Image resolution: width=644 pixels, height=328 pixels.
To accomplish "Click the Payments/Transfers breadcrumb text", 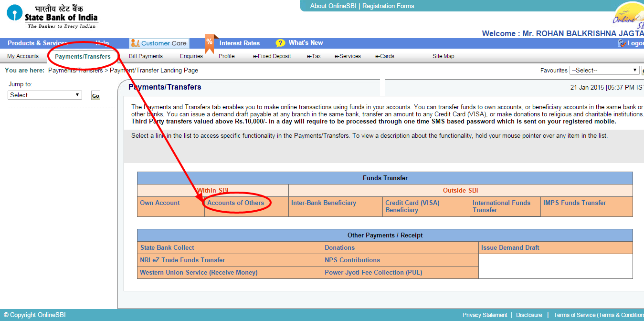I will [x=75, y=70].
